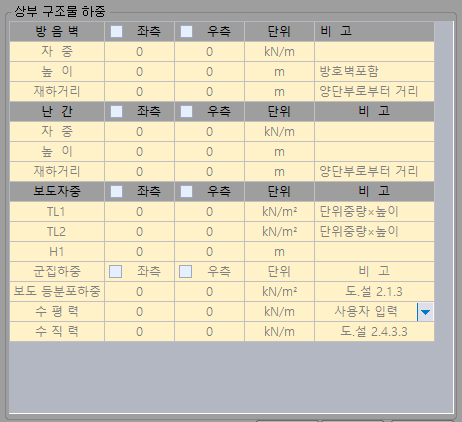Click 난간 높이 좌측 value cell
The height and width of the screenshot is (422, 462).
[139, 152]
